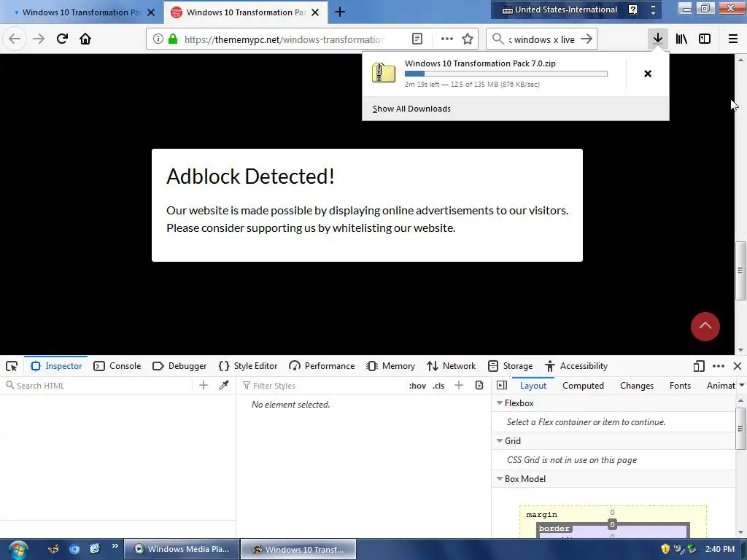Select the Fonts sidebar tab
Viewport: 747px width, 560px height.
pyautogui.click(x=680, y=386)
